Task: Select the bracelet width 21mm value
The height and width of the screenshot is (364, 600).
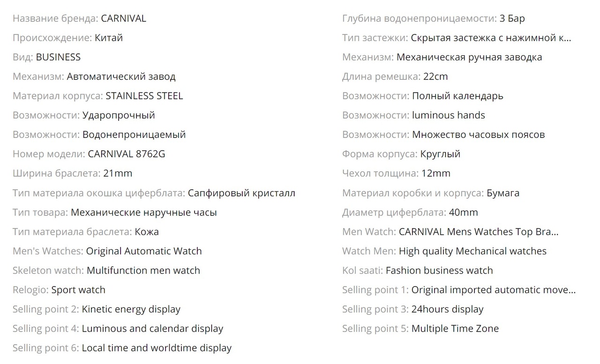Action: 118,173
